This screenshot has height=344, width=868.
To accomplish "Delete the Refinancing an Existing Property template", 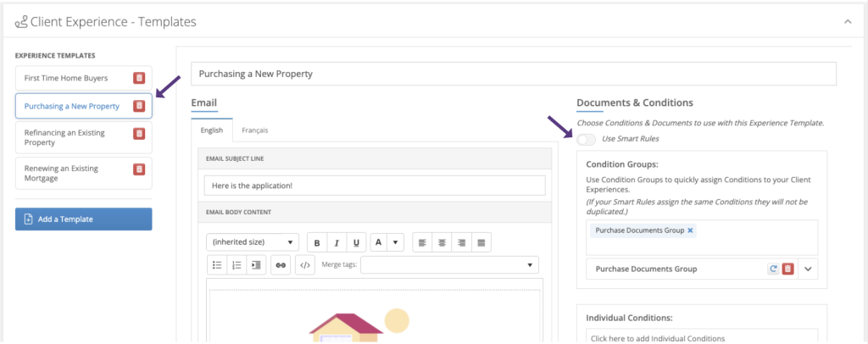I will 139,133.
